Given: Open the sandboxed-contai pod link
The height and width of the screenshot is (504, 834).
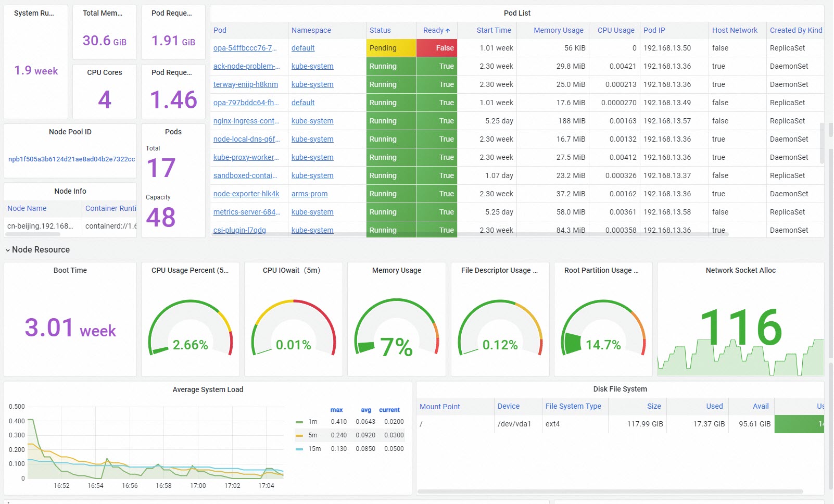Looking at the screenshot, I should tap(245, 175).
